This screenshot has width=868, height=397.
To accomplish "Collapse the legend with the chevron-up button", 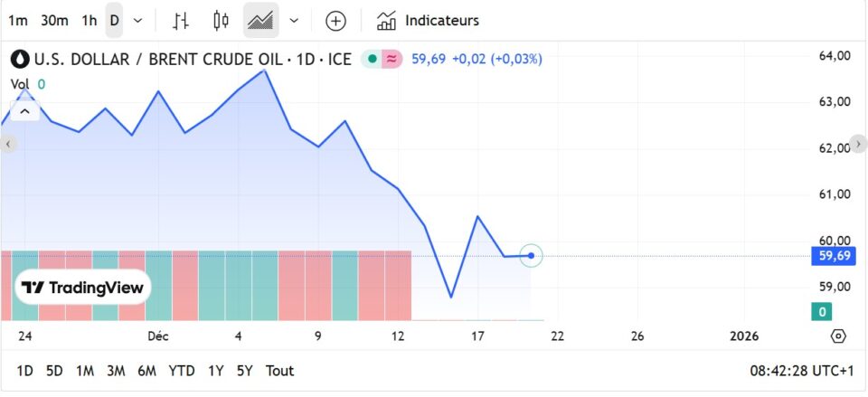I will click(x=24, y=111).
